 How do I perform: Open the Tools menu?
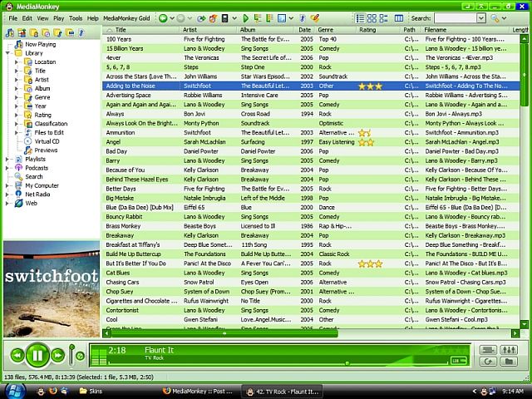click(76, 18)
